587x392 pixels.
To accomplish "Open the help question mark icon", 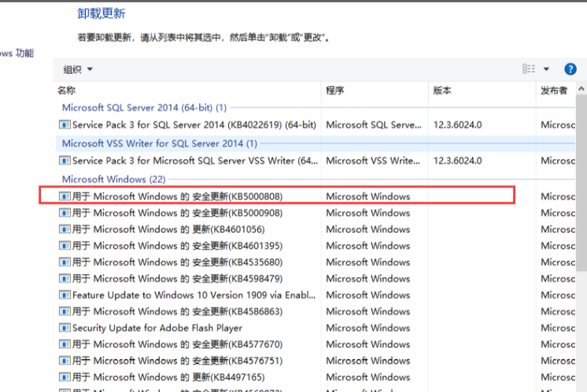I will (570, 69).
